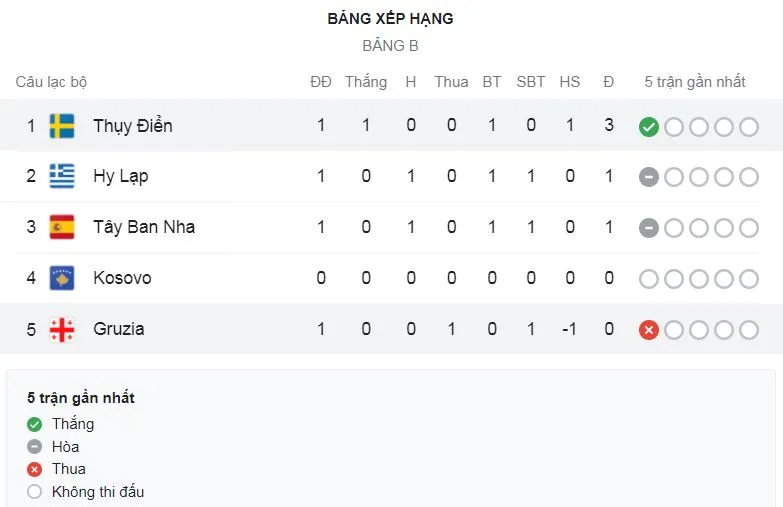
Task: Click the red Thua legend icon
Action: tap(35, 469)
